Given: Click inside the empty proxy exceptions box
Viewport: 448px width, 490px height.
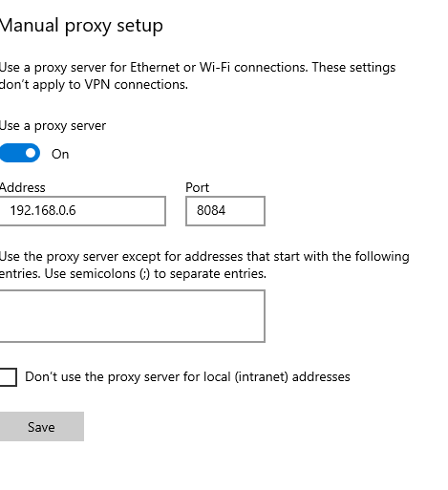Looking at the screenshot, I should [x=132, y=316].
